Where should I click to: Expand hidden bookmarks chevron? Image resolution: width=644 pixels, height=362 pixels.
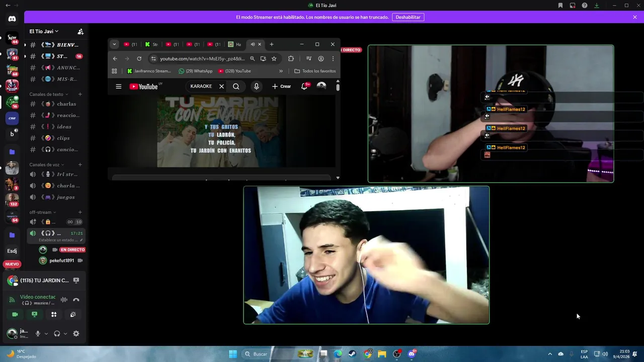pyautogui.click(x=281, y=71)
